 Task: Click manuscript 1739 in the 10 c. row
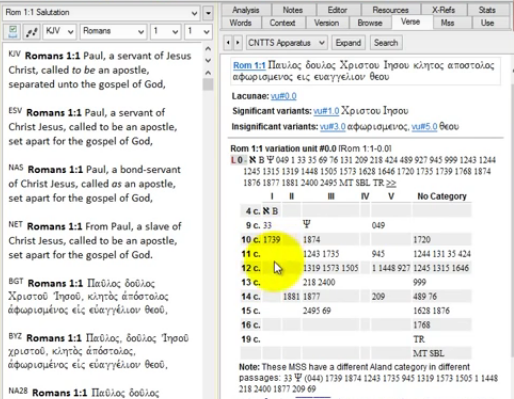(x=271, y=240)
